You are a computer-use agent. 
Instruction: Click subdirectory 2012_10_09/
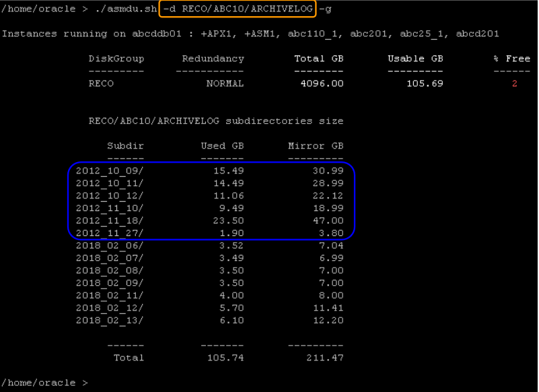pos(109,171)
